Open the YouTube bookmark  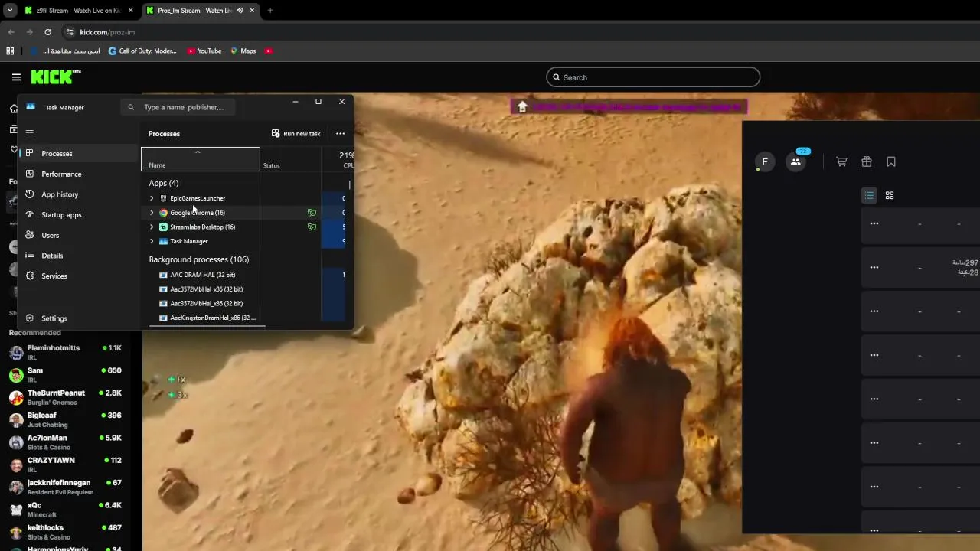(204, 51)
